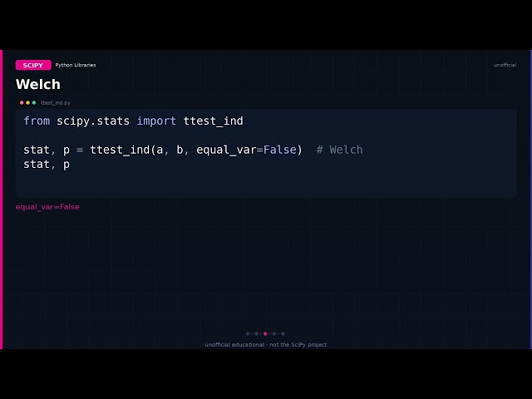Click the green dot in code window header
Viewport: 532px width, 399px height.
tap(34, 102)
